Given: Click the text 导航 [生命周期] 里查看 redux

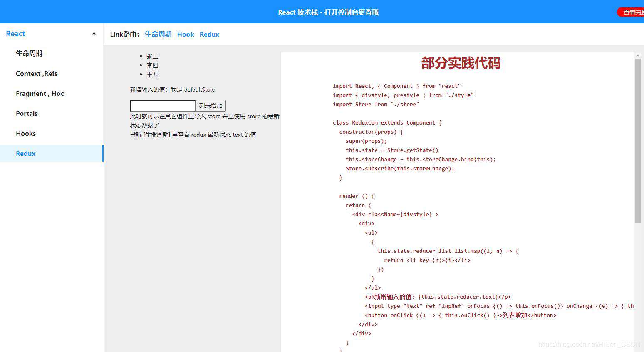Looking at the screenshot, I should [193, 135].
